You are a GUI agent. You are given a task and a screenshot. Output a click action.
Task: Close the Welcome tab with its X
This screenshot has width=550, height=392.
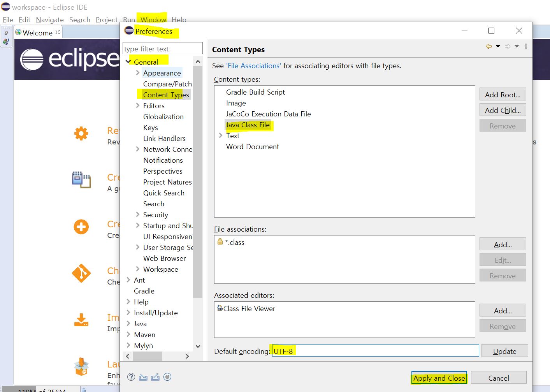[x=58, y=32]
